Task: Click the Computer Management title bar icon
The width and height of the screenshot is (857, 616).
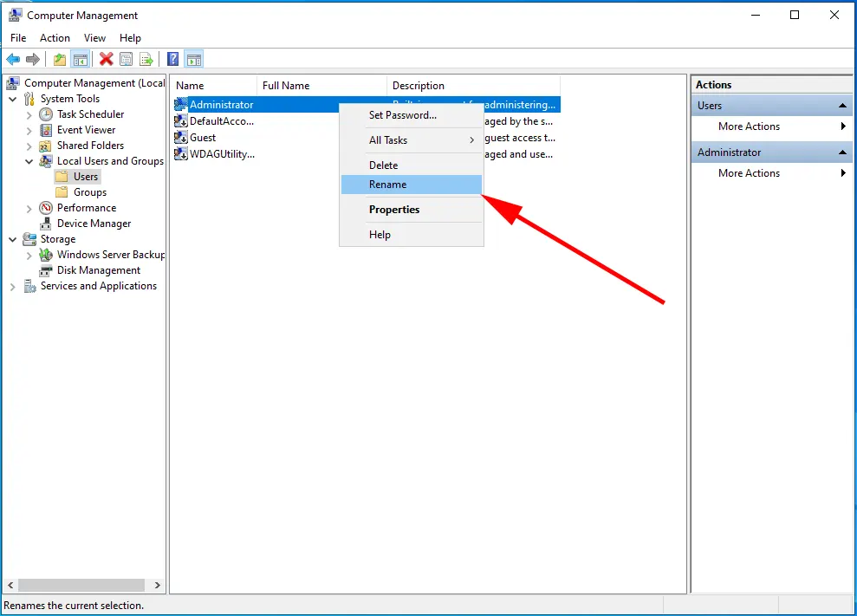Action: (15, 15)
